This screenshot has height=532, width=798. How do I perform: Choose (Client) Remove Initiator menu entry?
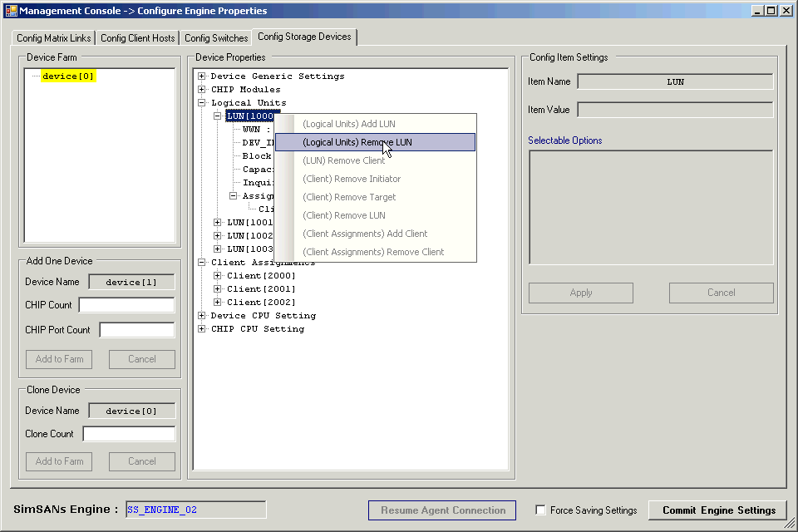(x=375, y=179)
